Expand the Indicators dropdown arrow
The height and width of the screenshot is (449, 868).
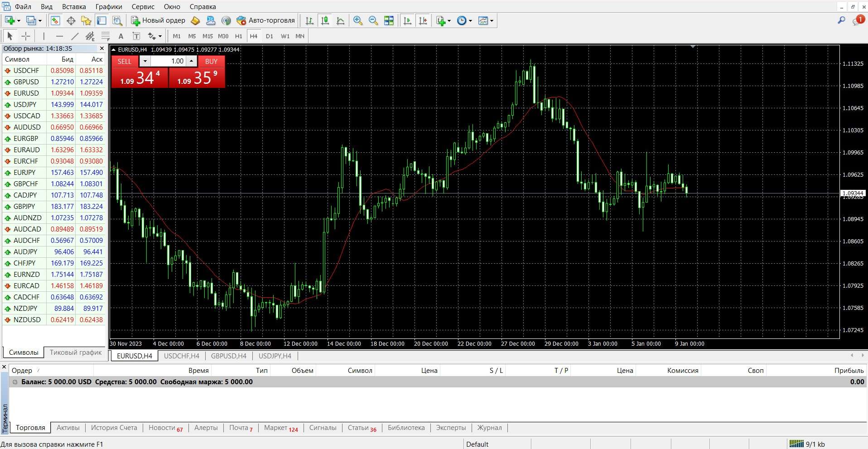(449, 20)
